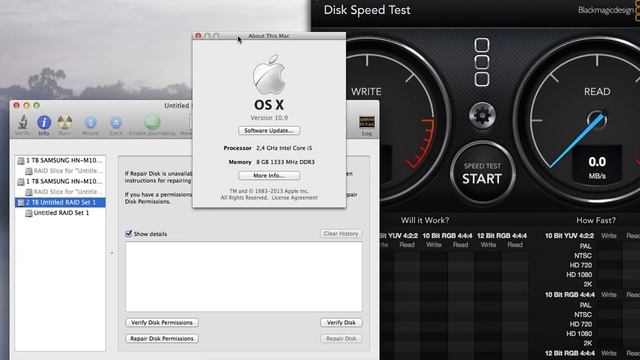
Task: Click Memory value '8 GB 1333 MHz DDR3'
Action: coord(285,162)
